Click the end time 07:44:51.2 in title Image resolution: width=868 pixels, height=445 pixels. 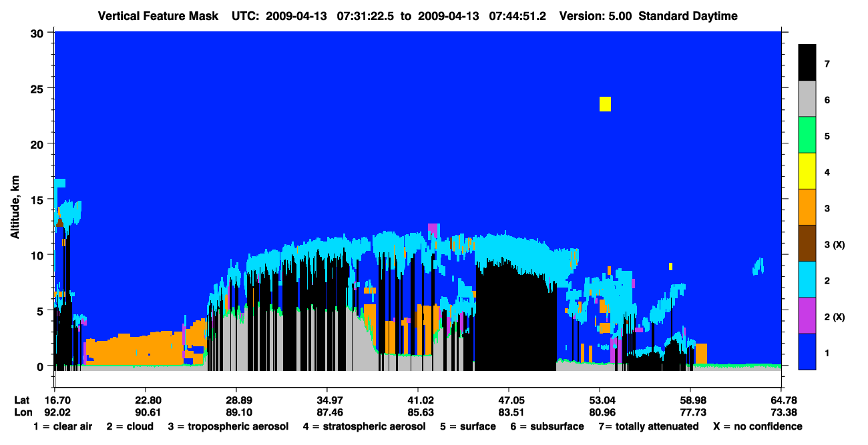(x=517, y=16)
